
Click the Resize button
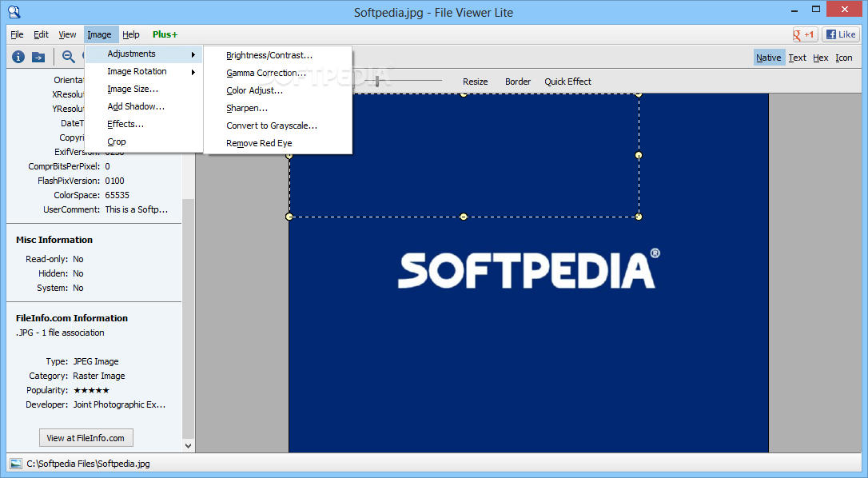coord(476,82)
